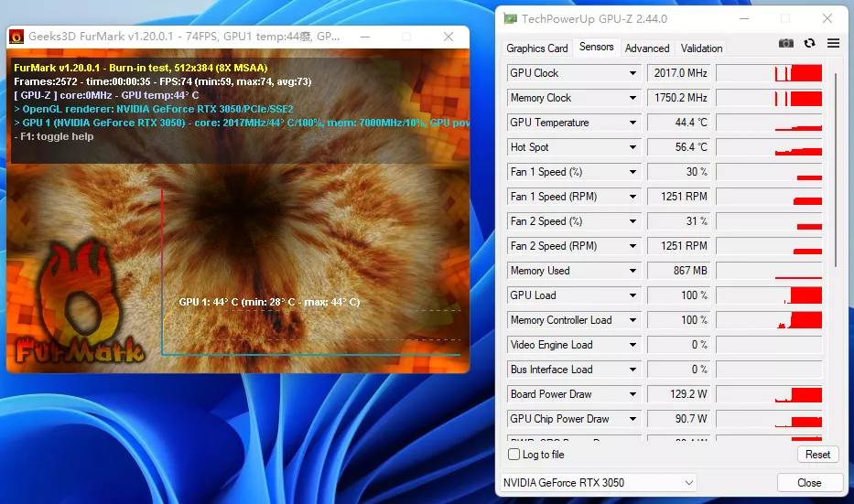This screenshot has width=854, height=504.
Task: Open the Memory Used sensor dropdown
Action: (x=632, y=271)
